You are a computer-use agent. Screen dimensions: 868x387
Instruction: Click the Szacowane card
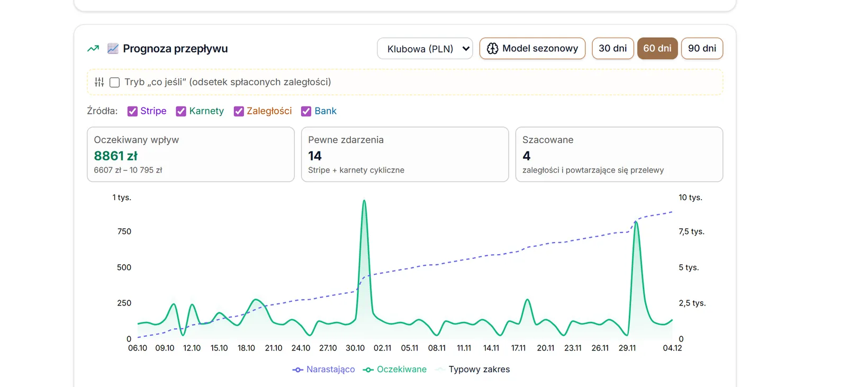(619, 155)
